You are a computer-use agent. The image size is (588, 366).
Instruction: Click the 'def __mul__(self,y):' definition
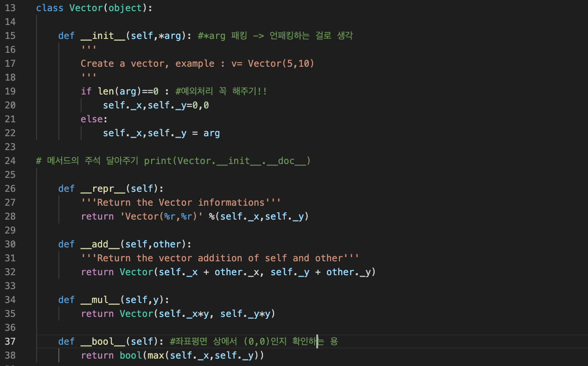(x=114, y=300)
